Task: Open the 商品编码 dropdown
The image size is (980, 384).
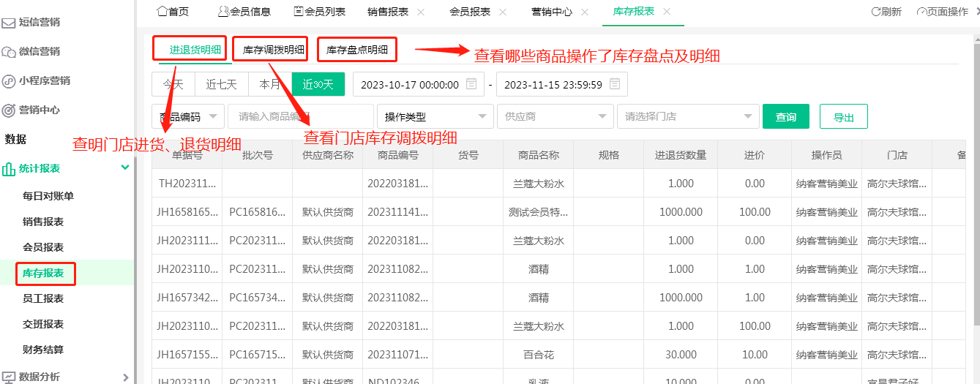Action: click(188, 116)
